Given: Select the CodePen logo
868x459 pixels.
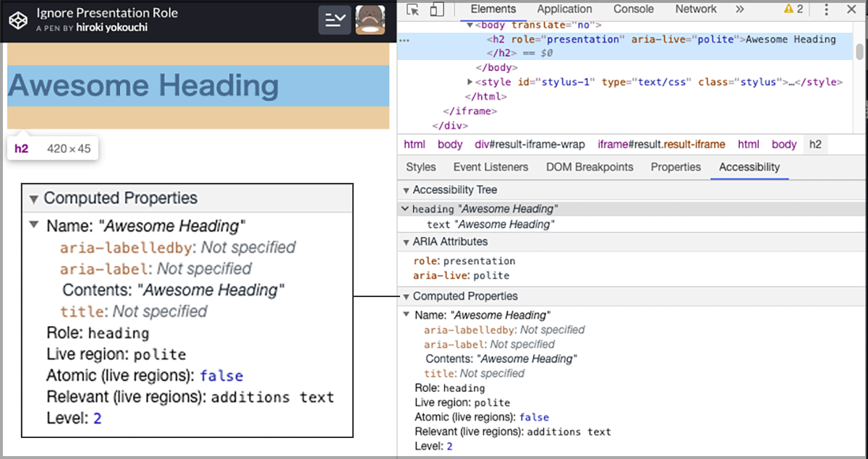Looking at the screenshot, I should tap(17, 20).
